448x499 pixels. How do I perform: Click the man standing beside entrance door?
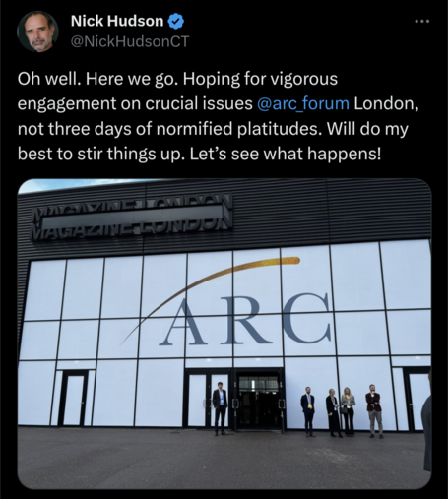[221, 408]
